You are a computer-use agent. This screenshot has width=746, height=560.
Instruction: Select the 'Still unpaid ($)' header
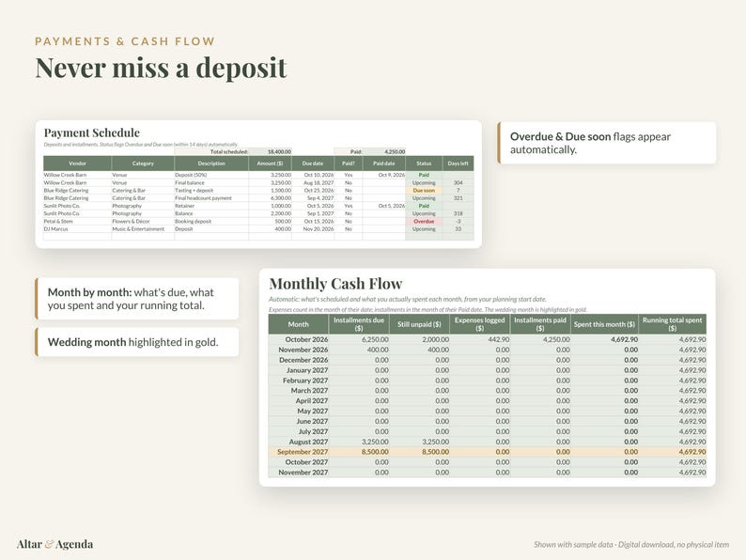coord(419,324)
